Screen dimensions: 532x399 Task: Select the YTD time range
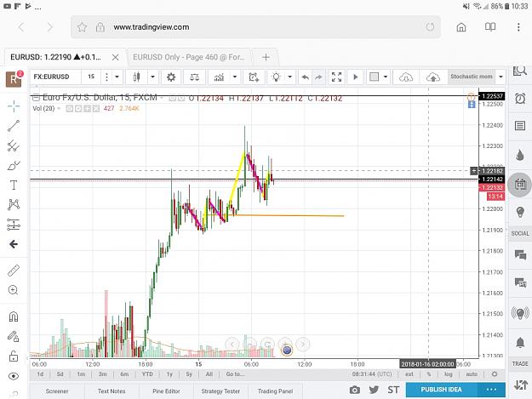[147, 374]
